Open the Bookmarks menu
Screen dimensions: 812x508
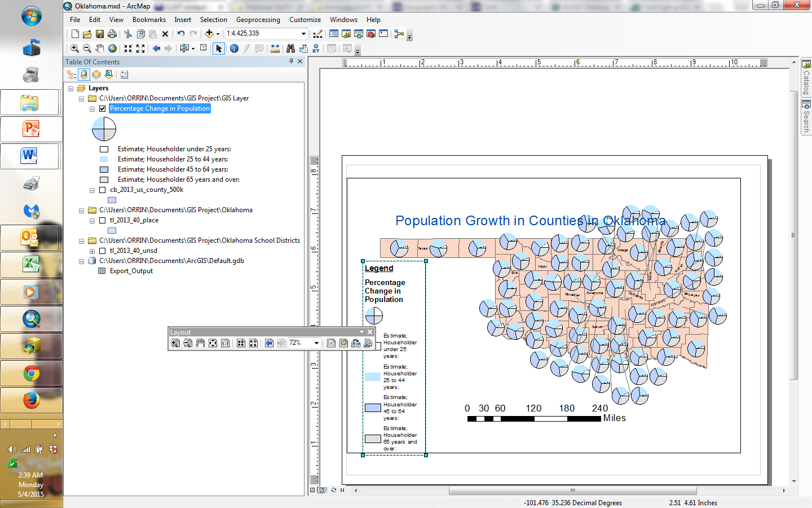149,20
